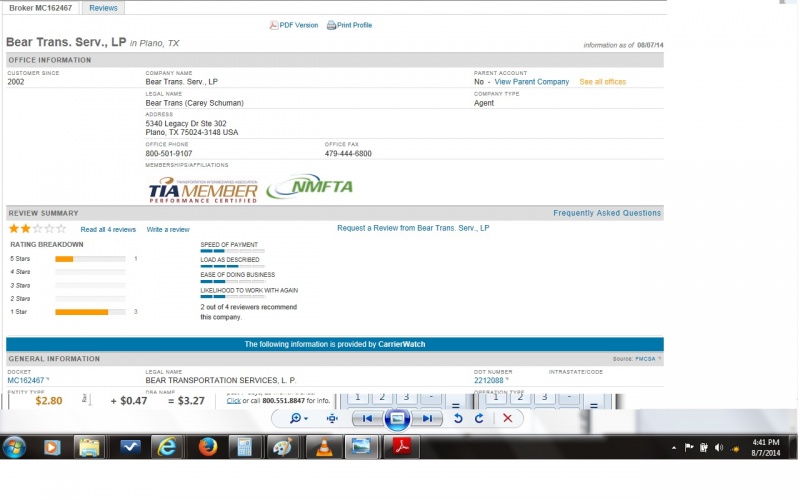Screen dimensions: 800x500
Task: Open Action Center flag icon
Action: click(689, 447)
